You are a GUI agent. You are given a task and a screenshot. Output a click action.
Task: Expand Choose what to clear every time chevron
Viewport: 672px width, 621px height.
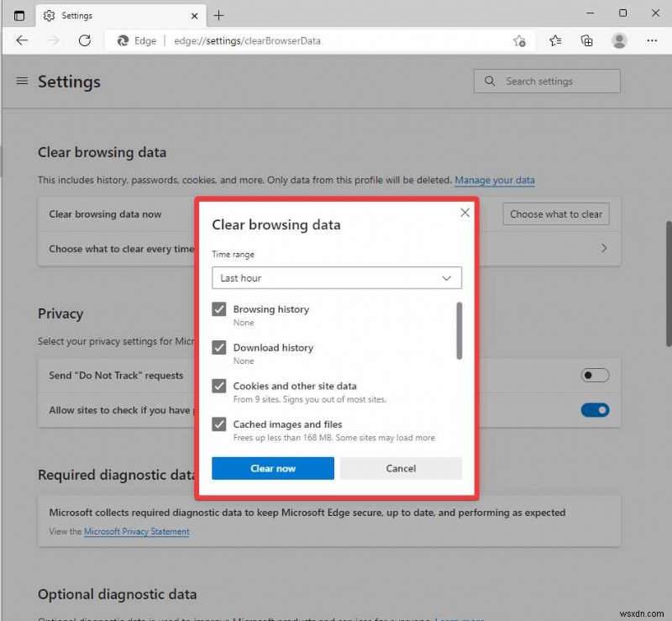[x=604, y=248]
